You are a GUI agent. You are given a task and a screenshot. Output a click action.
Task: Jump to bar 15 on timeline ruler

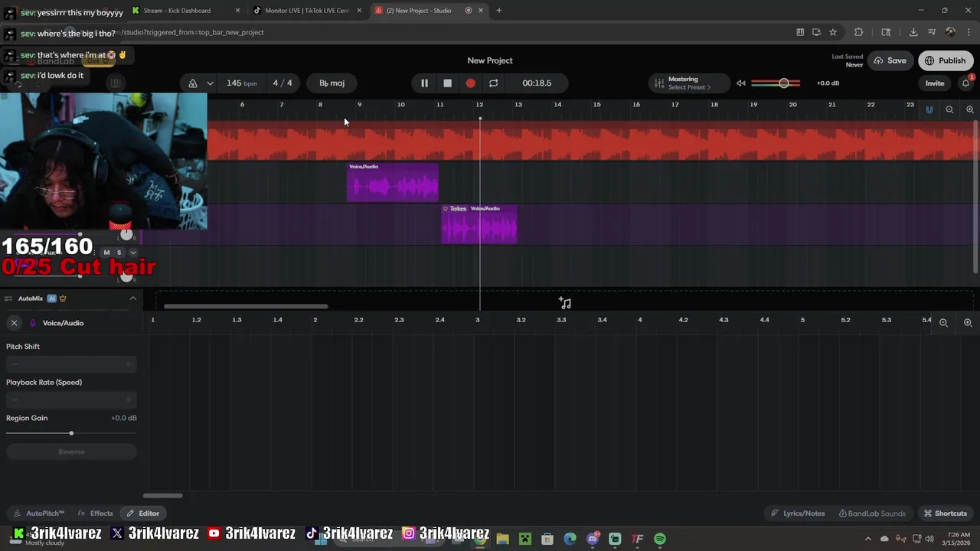click(596, 105)
